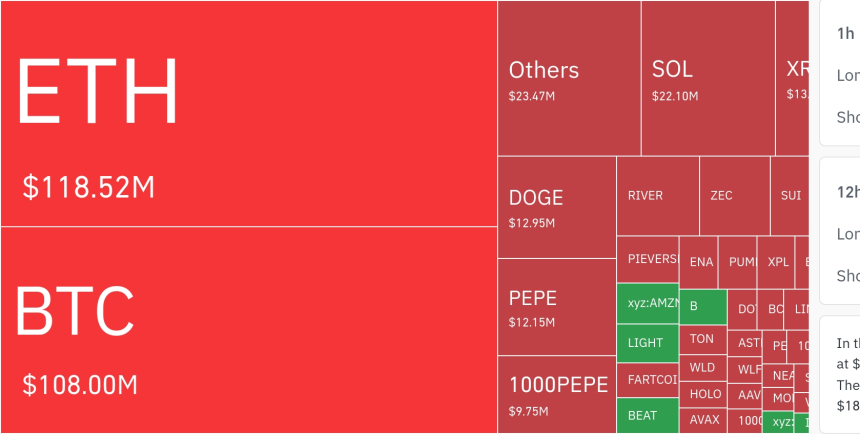Image resolution: width=860 pixels, height=434 pixels.
Task: Click the green BEAT tile
Action: (x=647, y=415)
